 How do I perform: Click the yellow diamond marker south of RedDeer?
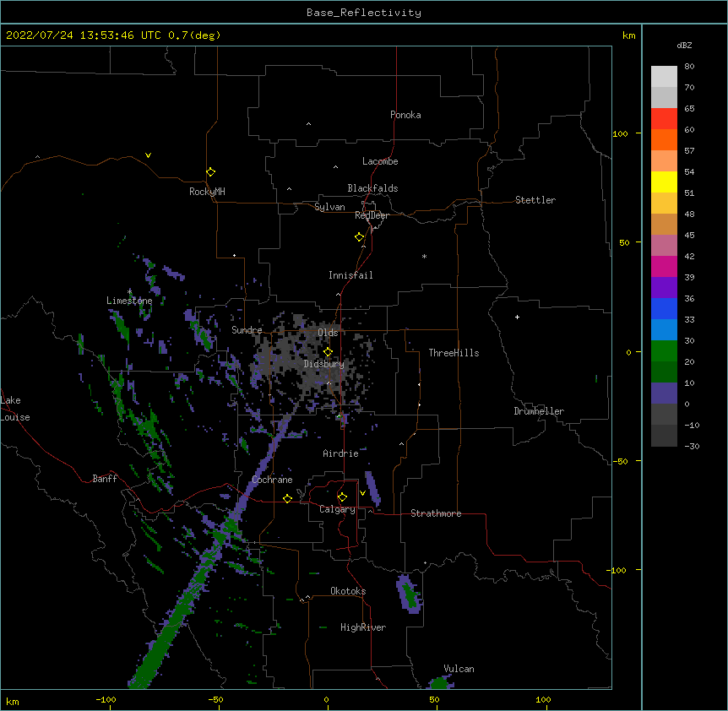pos(359,237)
